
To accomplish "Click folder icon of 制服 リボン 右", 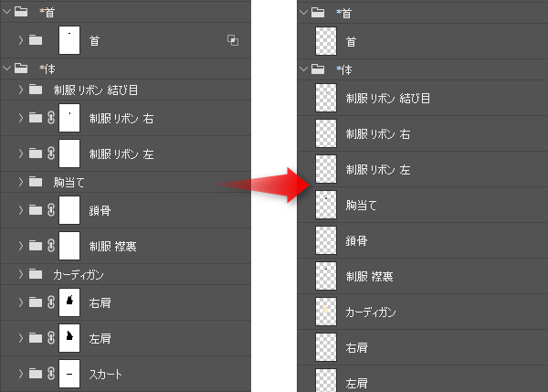I will tap(36, 118).
